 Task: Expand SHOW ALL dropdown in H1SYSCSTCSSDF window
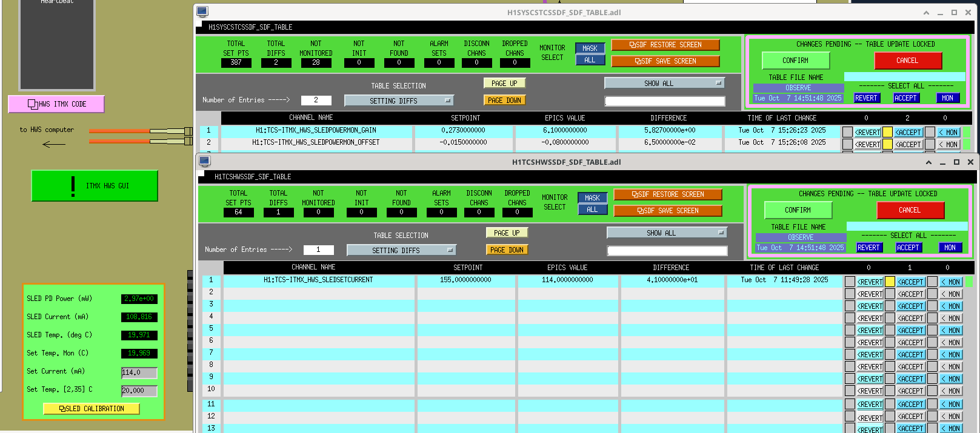click(664, 83)
